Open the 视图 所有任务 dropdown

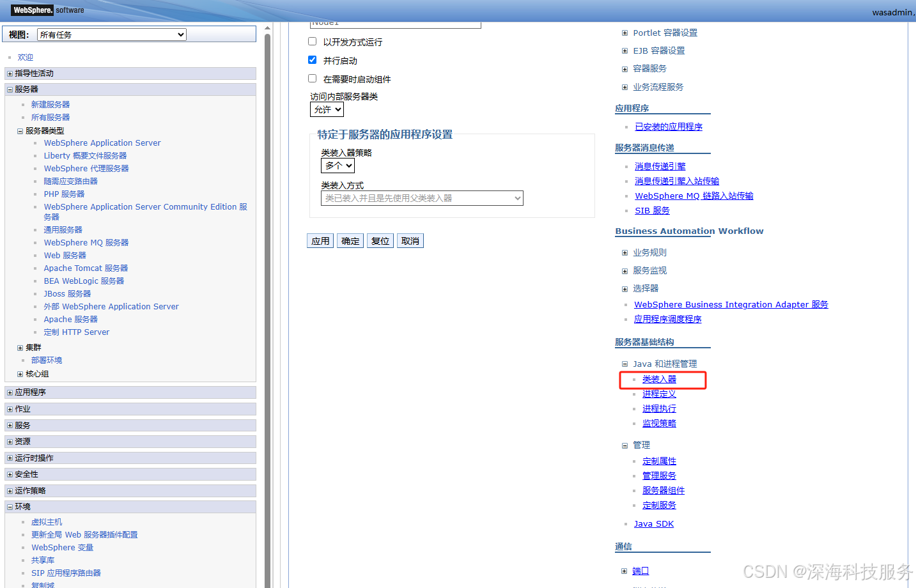[x=112, y=35]
